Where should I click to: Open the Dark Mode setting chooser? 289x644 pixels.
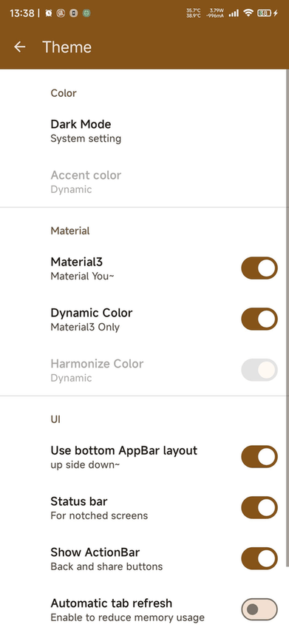point(145,131)
